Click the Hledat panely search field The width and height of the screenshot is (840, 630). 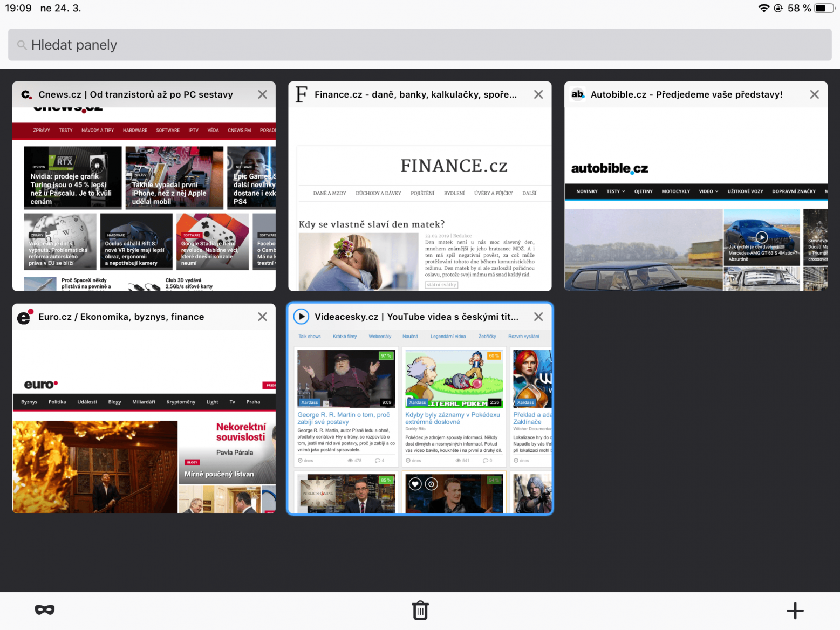pyautogui.click(x=420, y=45)
